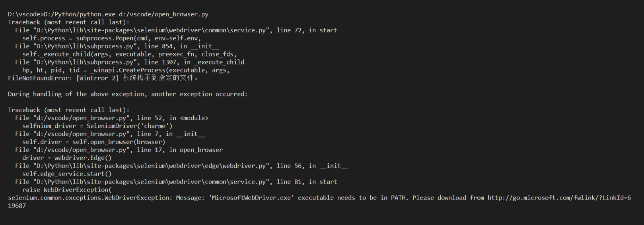The width and height of the screenshot is (644, 225).
Task: Click the SeleniumDriver('charme') code line
Action: pos(97,126)
